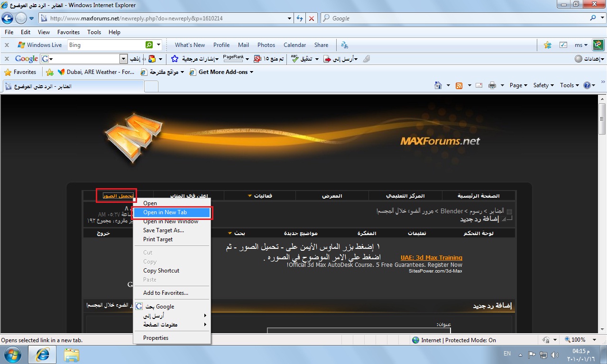Choose Add to Favorites... in context menu

(x=171, y=293)
